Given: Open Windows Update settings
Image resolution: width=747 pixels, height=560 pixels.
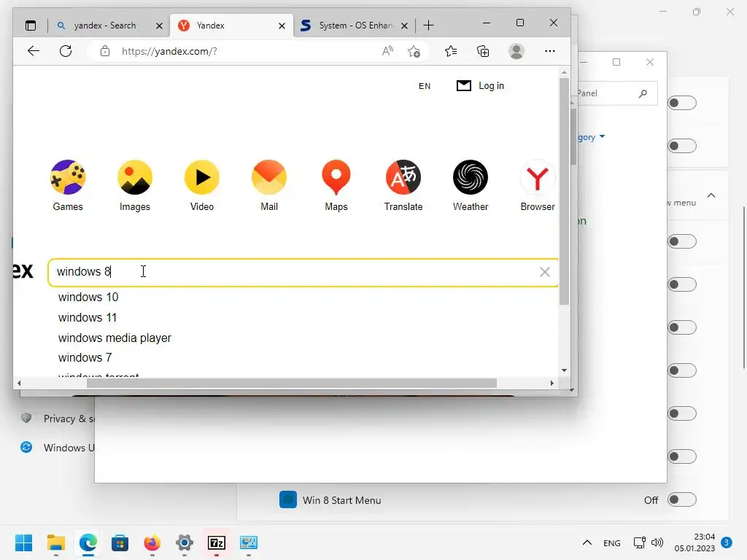Looking at the screenshot, I should (58, 448).
